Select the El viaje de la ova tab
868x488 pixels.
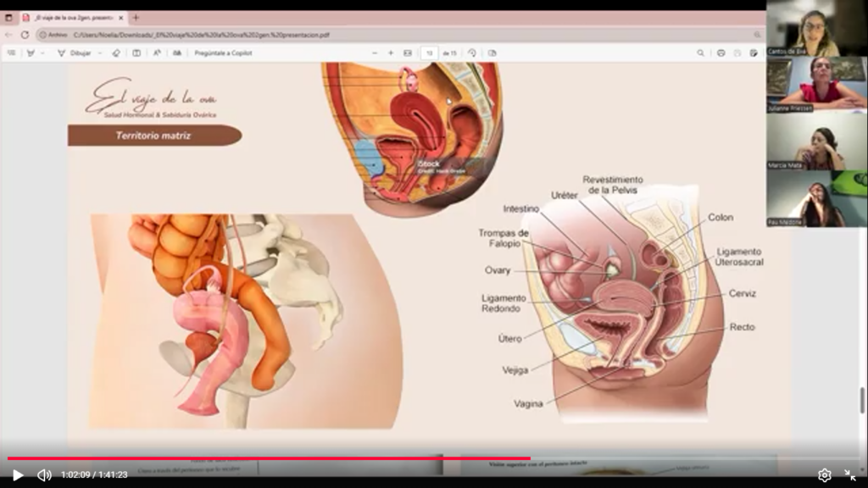(x=72, y=18)
